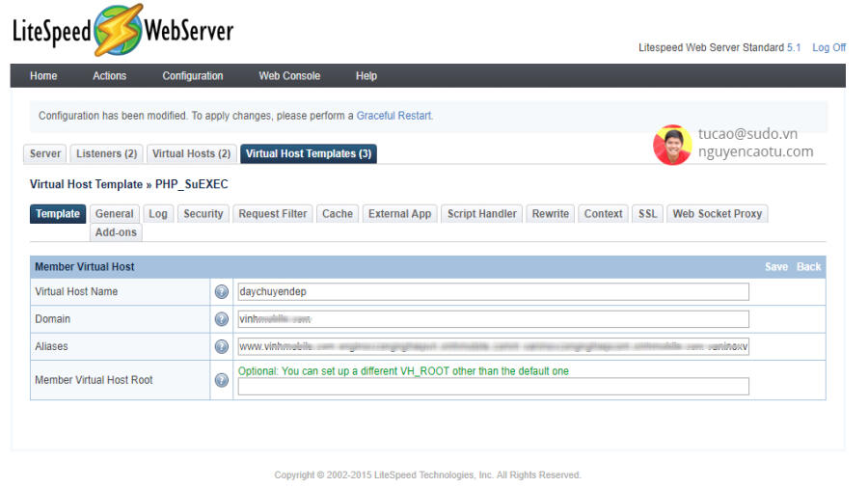Click the Member Virtual Host Root input
Image resolution: width=868 pixels, height=488 pixels.
point(493,386)
